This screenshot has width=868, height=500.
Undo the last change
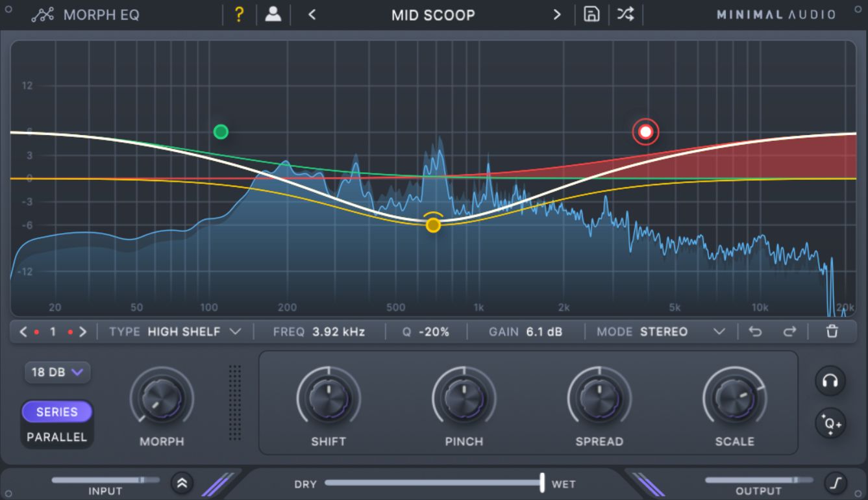tap(755, 332)
